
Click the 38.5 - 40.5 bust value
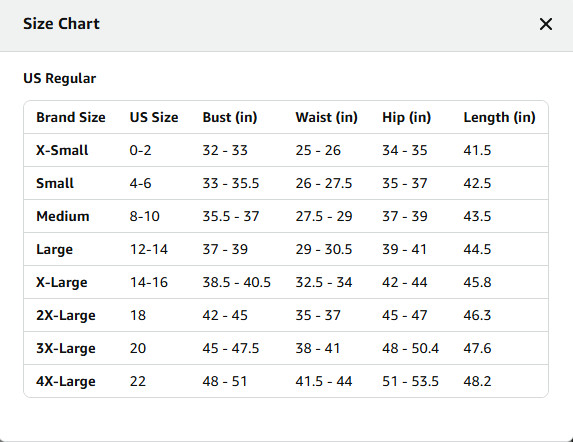(236, 282)
